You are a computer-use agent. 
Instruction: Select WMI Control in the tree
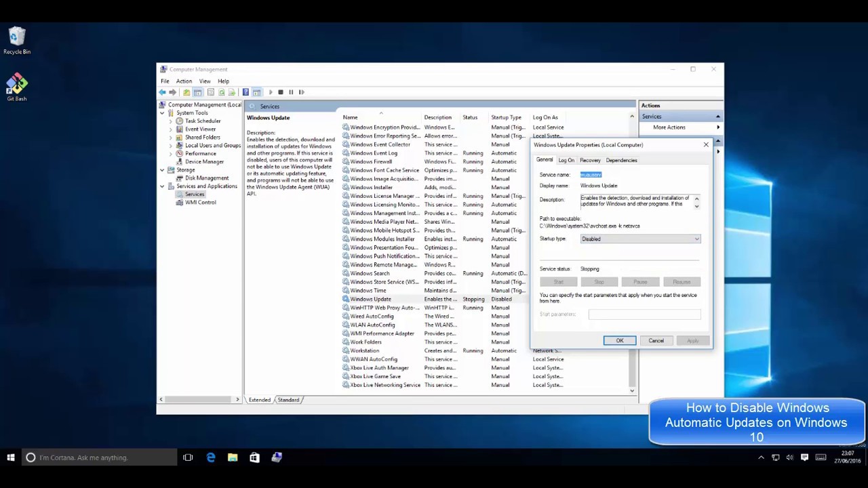pyautogui.click(x=200, y=202)
